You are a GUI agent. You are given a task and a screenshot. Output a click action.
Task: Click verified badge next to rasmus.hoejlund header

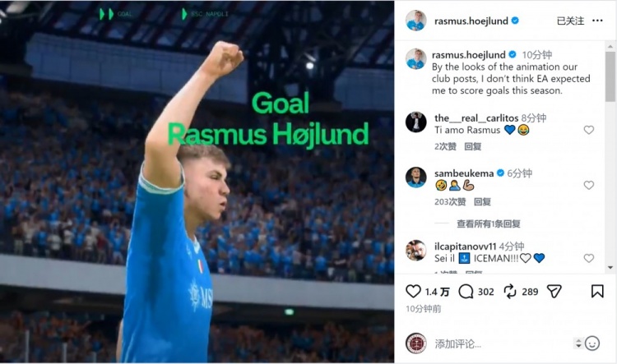pos(515,21)
